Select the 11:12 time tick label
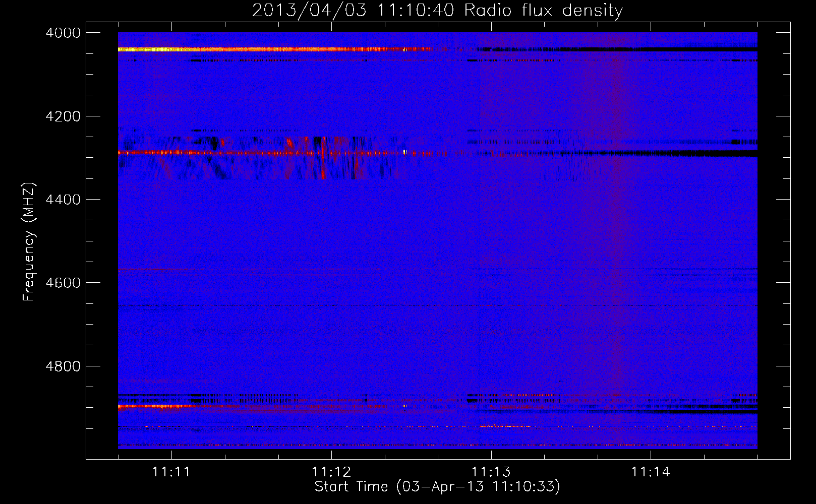This screenshot has height=504, width=816. coord(331,472)
